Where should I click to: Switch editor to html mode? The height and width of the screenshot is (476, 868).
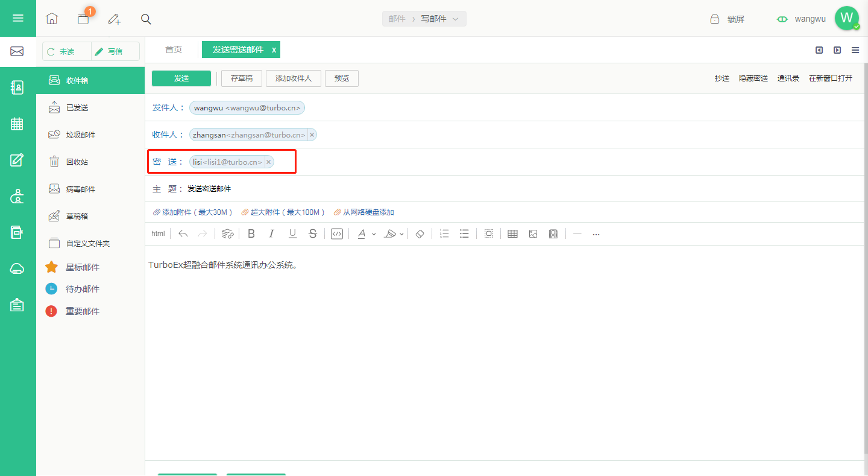coord(158,233)
